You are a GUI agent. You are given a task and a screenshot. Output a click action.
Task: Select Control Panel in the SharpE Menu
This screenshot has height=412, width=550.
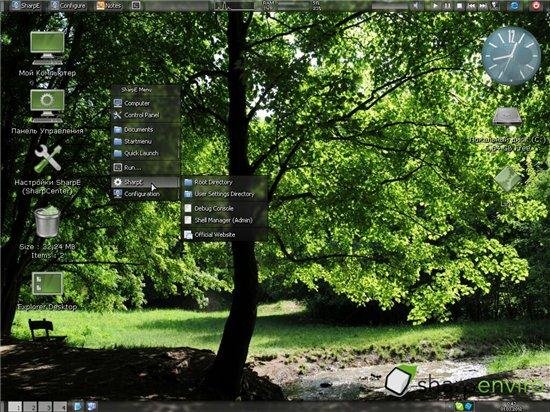coord(145,115)
